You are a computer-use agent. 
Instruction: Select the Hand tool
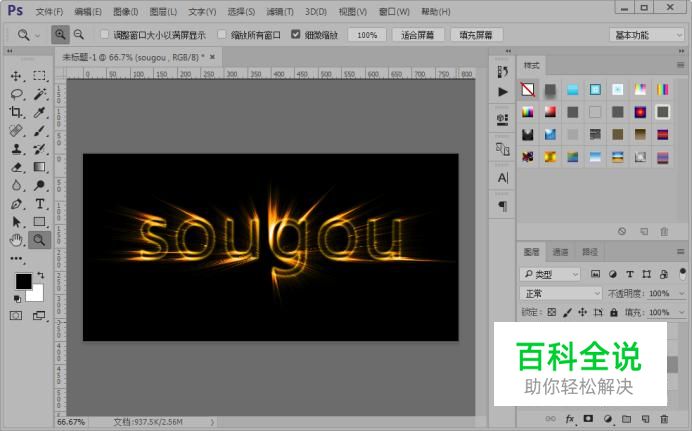[16, 240]
